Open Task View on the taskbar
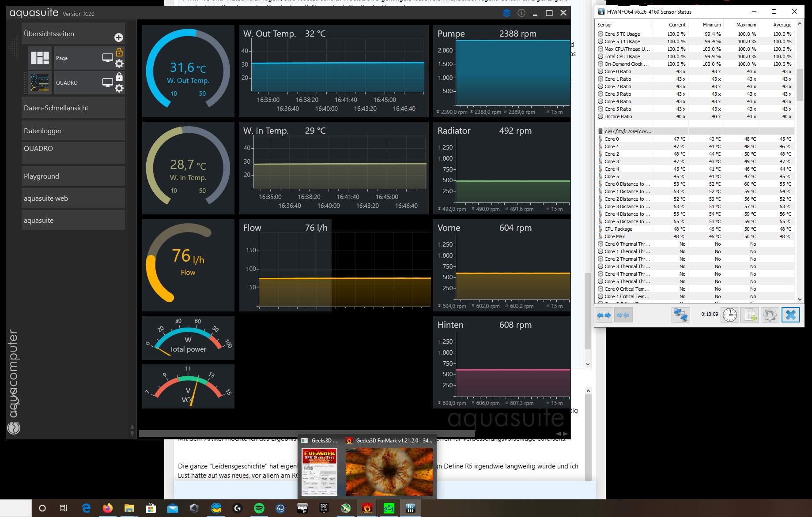 pyautogui.click(x=64, y=508)
